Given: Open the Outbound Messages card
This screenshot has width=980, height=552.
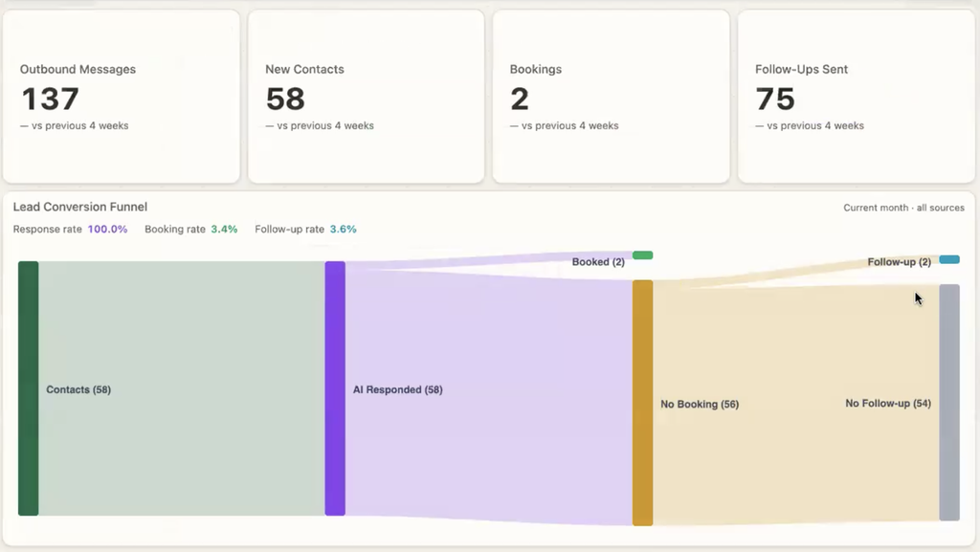Looking at the screenshot, I should [122, 97].
